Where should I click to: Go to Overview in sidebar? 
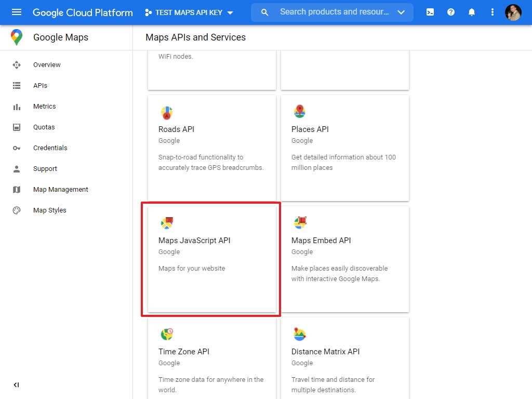[x=47, y=65]
